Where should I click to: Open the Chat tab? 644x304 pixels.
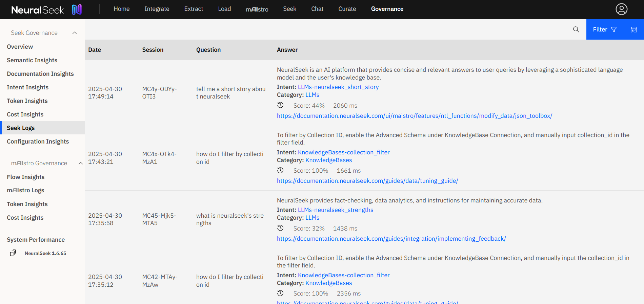click(x=317, y=9)
